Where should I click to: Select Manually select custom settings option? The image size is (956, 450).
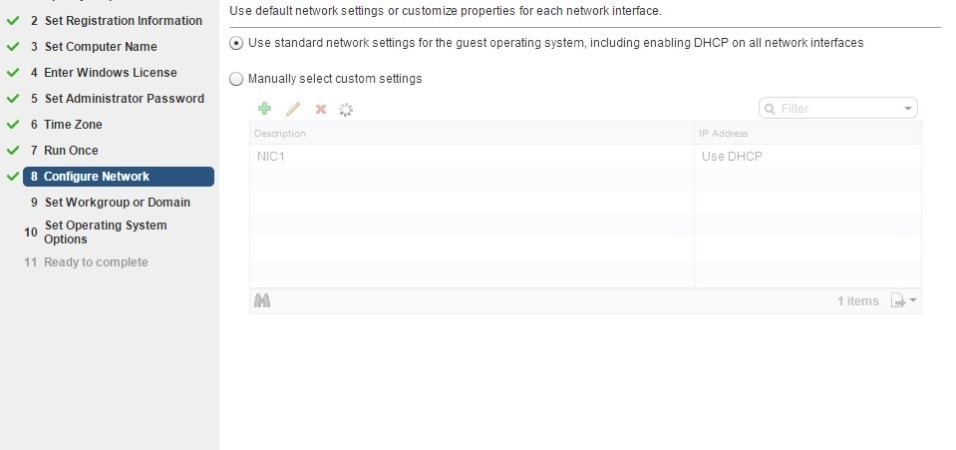click(x=235, y=79)
